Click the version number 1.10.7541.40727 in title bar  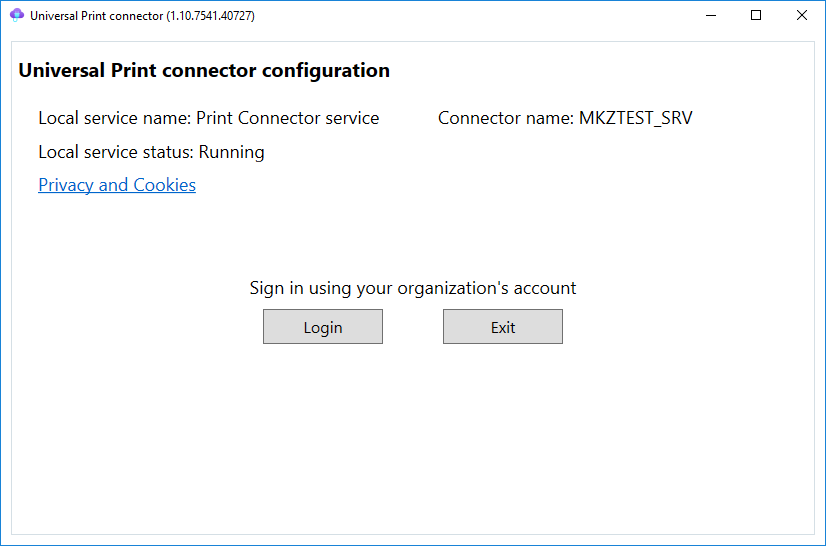click(211, 16)
